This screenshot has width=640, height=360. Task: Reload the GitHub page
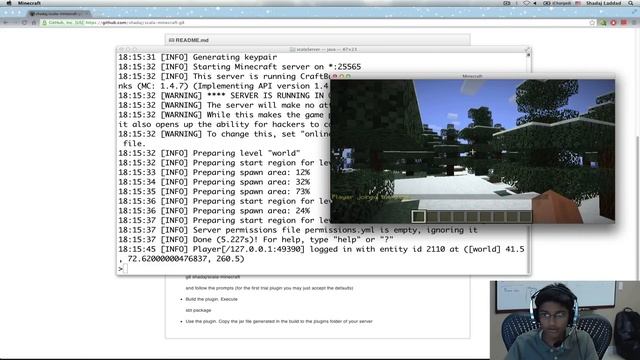[x=24, y=22]
